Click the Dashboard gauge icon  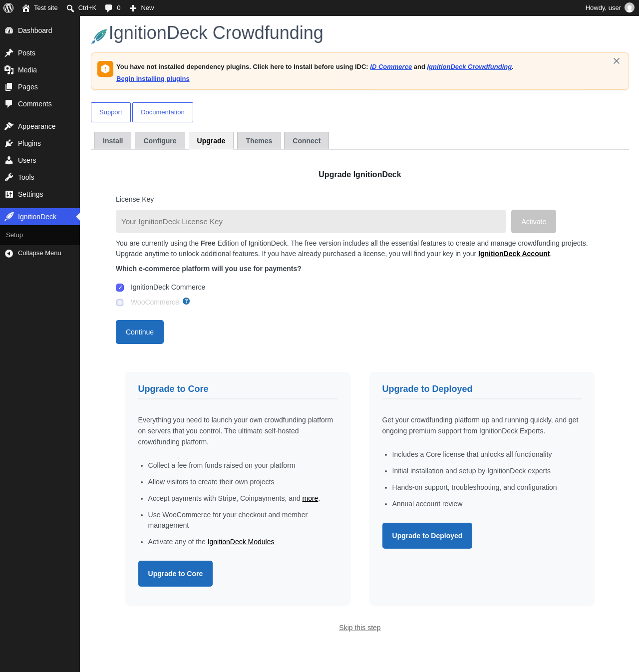click(9, 30)
